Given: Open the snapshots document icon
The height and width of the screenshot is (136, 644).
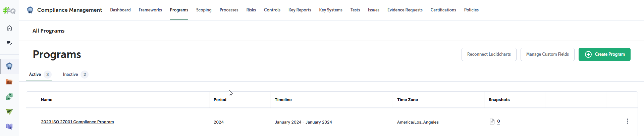Looking at the screenshot, I should (x=492, y=122).
